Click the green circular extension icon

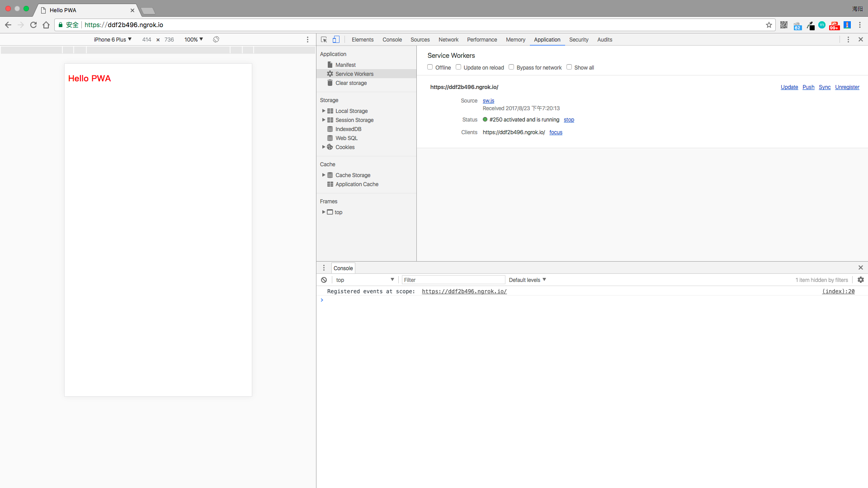click(x=822, y=25)
